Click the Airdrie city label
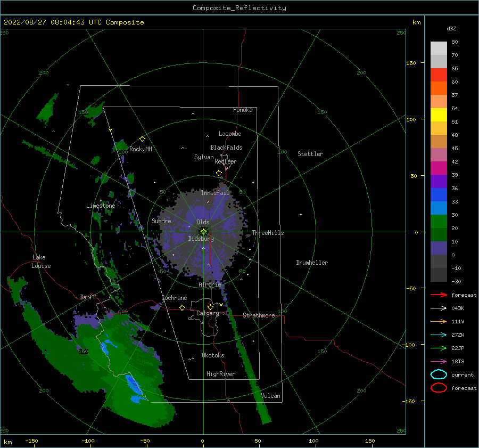Viewport: 479px width, 448px height. tap(210, 284)
